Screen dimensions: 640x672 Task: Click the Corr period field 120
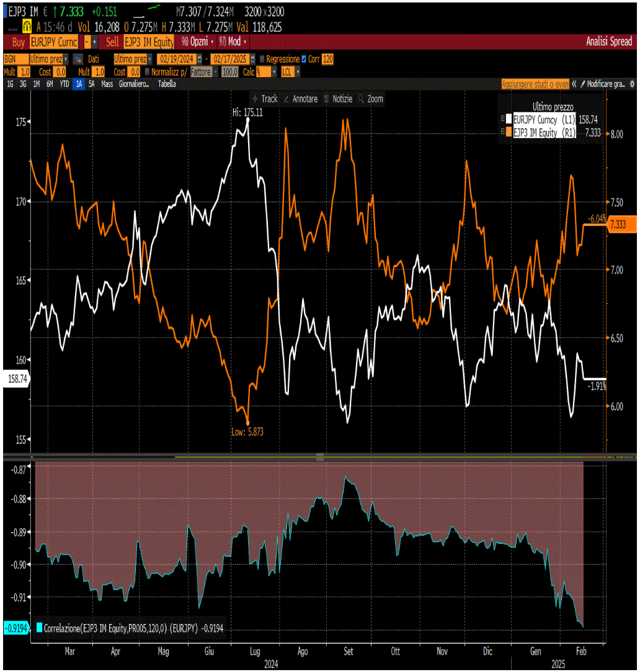pos(327,59)
